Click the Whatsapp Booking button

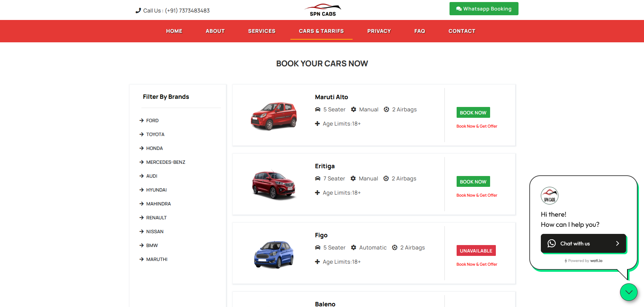pyautogui.click(x=484, y=9)
